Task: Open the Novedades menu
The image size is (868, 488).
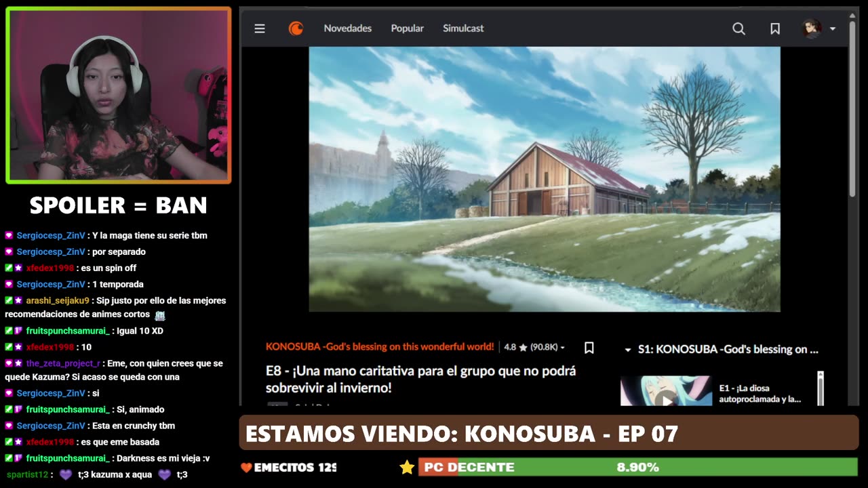Action: coord(348,28)
